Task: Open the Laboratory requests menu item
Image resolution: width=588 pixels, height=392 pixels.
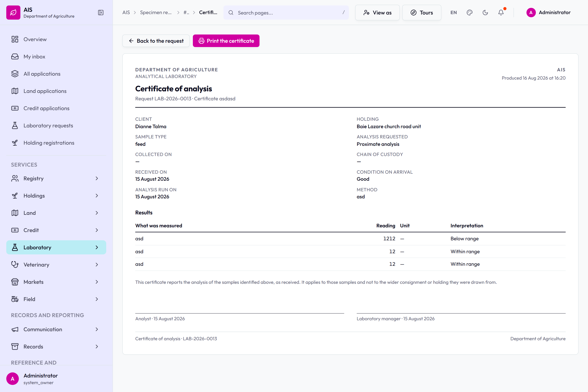Action: 56,125
